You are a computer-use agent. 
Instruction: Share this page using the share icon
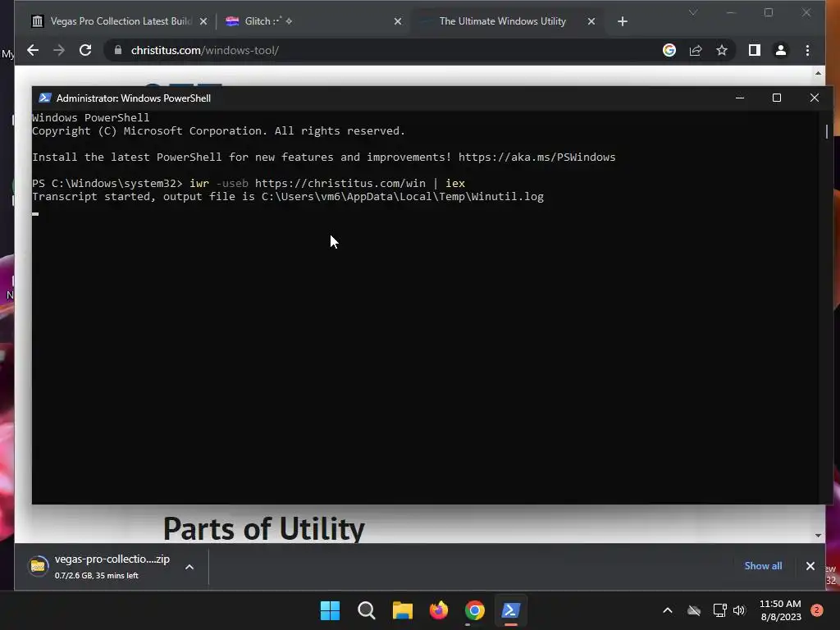point(696,50)
